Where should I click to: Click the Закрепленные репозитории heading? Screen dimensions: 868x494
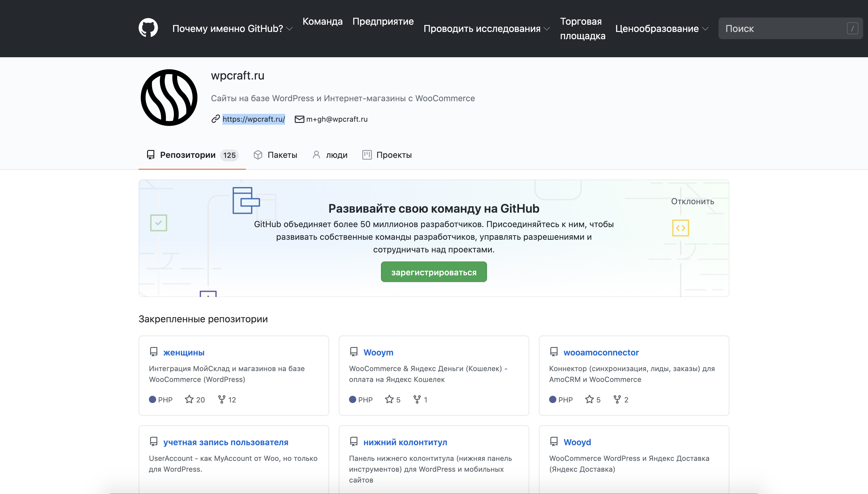(x=203, y=319)
